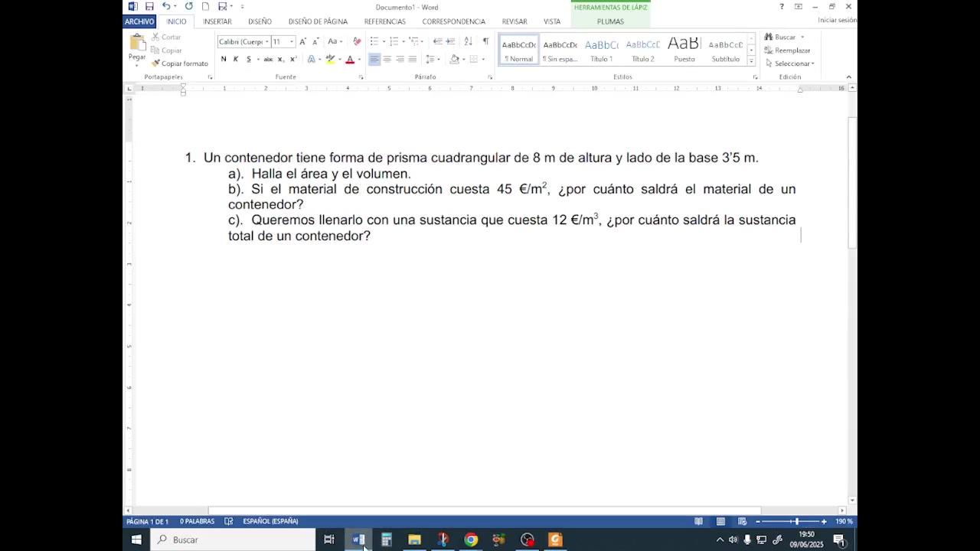Click the Undo arrow icon
The image size is (980, 551).
click(x=166, y=7)
